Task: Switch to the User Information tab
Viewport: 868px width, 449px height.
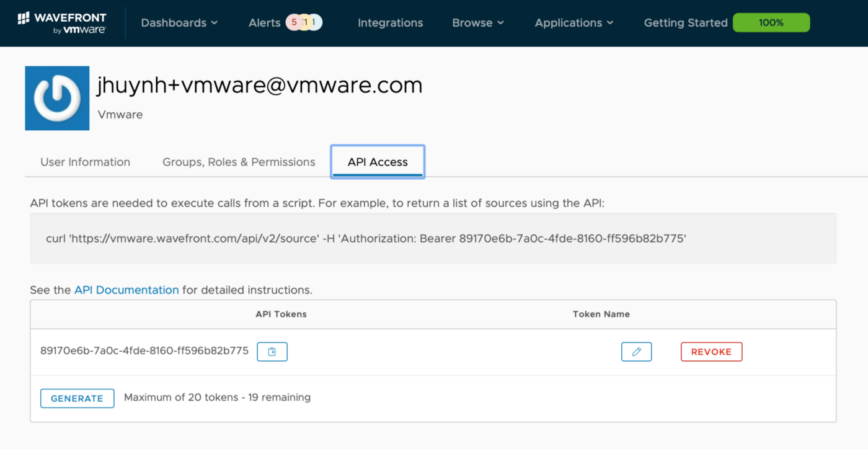Action: point(85,161)
